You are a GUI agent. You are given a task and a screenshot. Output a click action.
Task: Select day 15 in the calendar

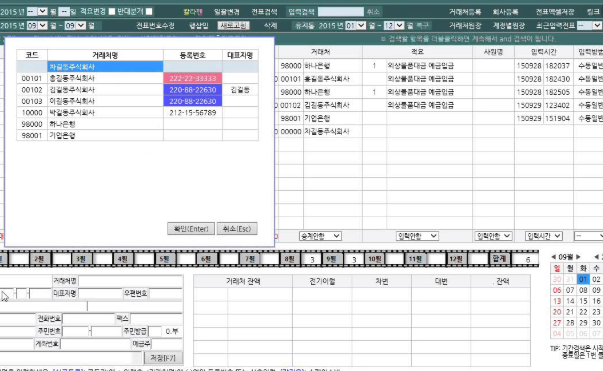pos(583,301)
